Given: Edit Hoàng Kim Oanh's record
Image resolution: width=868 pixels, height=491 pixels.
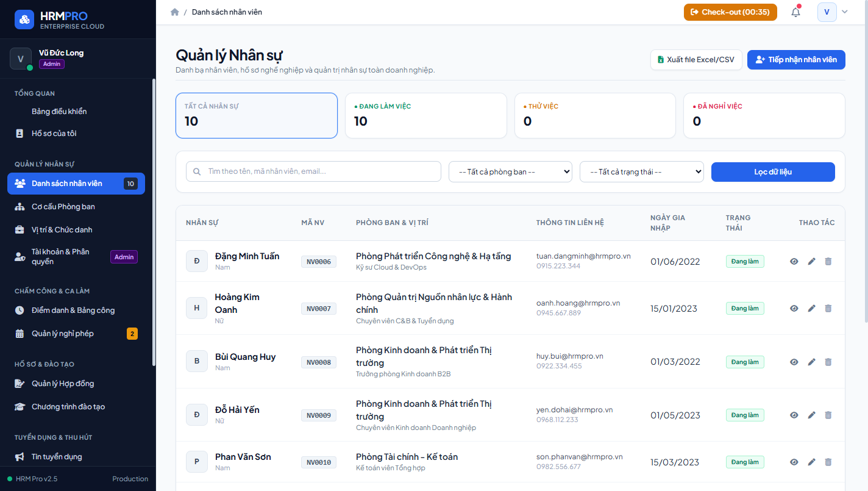Looking at the screenshot, I should [811, 309].
